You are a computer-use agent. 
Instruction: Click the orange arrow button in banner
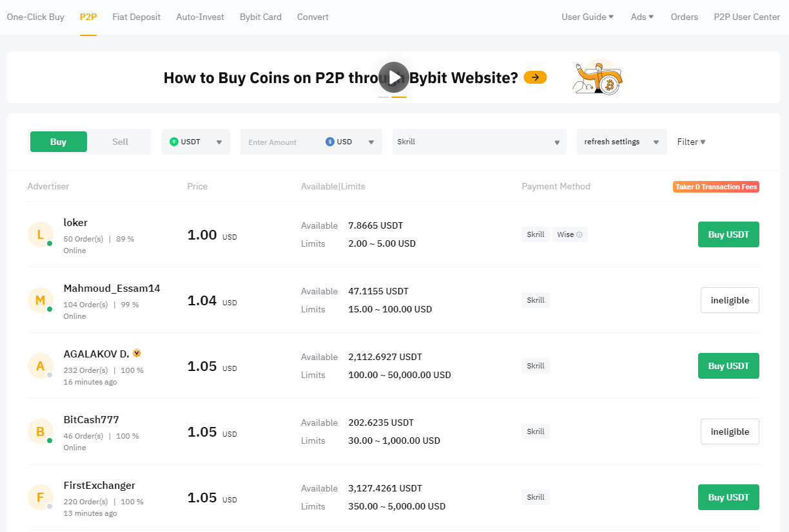535,77
